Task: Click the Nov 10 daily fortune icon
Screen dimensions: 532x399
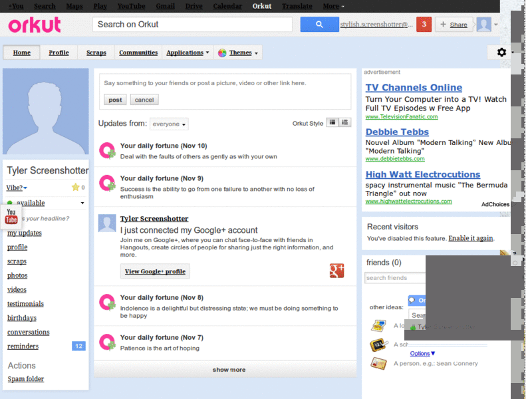Action: [x=107, y=150]
